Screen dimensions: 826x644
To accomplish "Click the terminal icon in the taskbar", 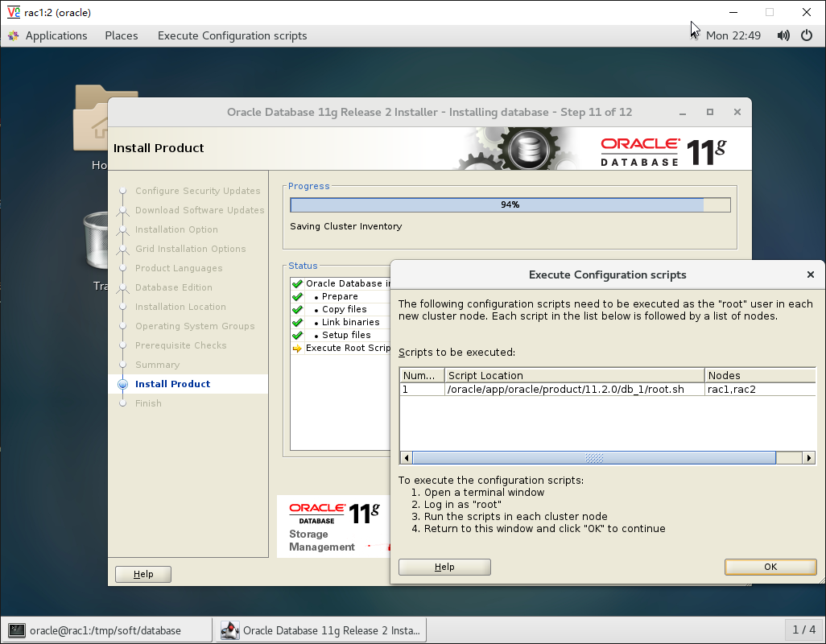I will [17, 630].
